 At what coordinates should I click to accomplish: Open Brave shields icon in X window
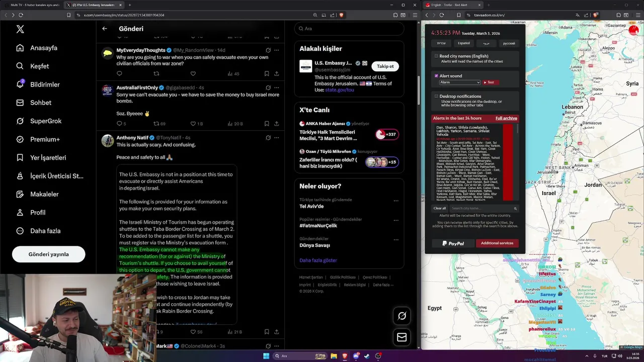point(341,15)
